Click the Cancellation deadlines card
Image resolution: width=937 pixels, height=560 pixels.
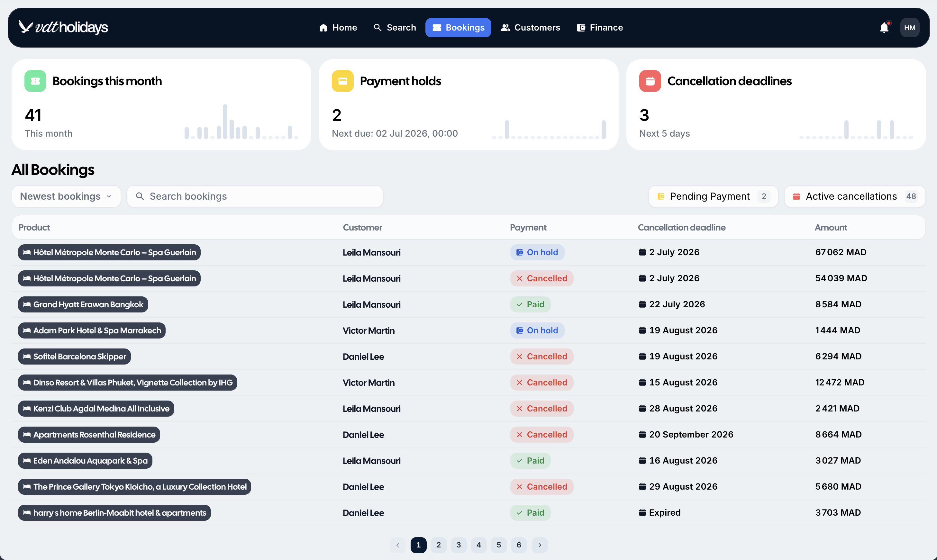(776, 104)
